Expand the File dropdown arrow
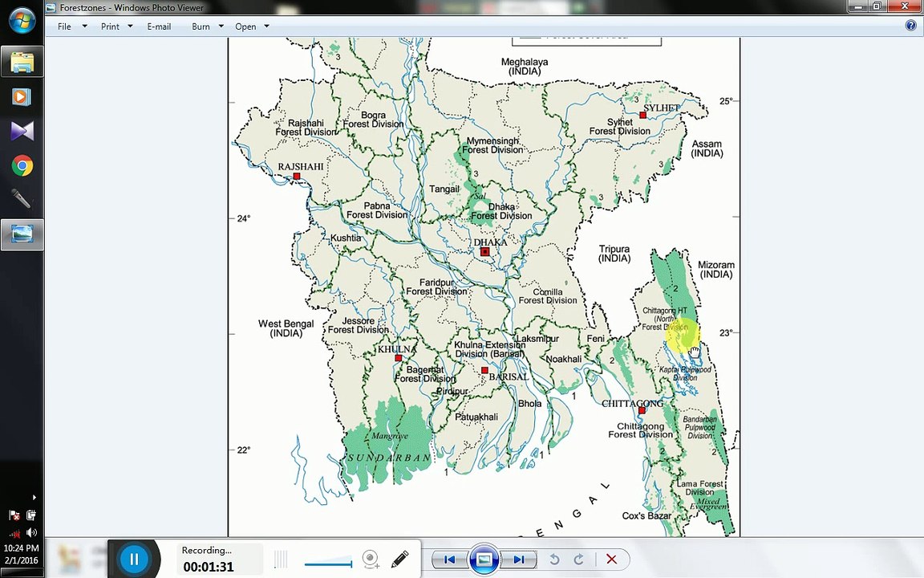This screenshot has height=578, width=924. coord(84,26)
